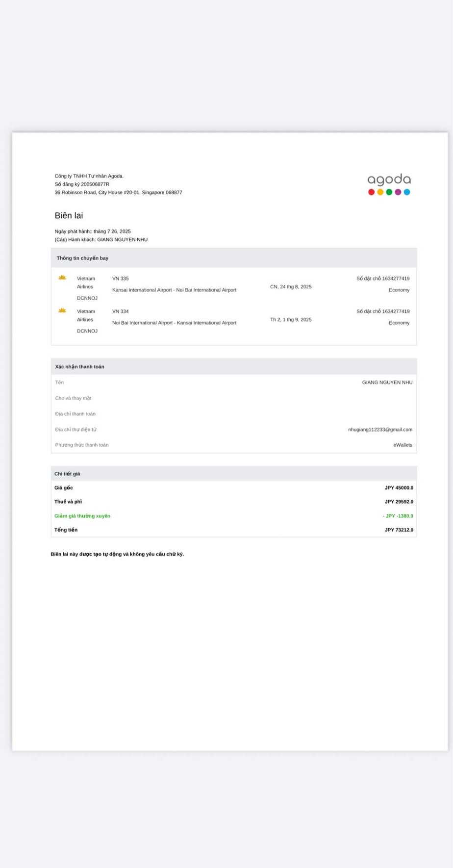
Task: Click flight number VN 335
Action: point(121,279)
